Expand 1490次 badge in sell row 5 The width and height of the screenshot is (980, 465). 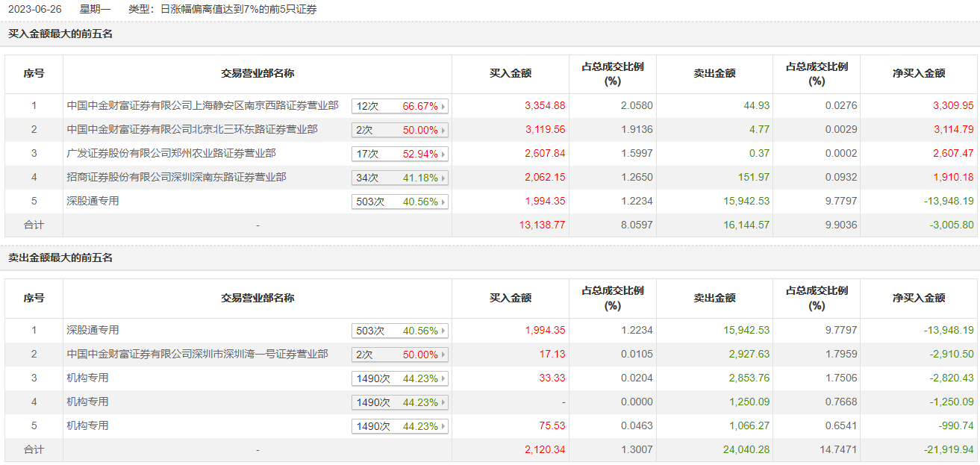point(400,426)
